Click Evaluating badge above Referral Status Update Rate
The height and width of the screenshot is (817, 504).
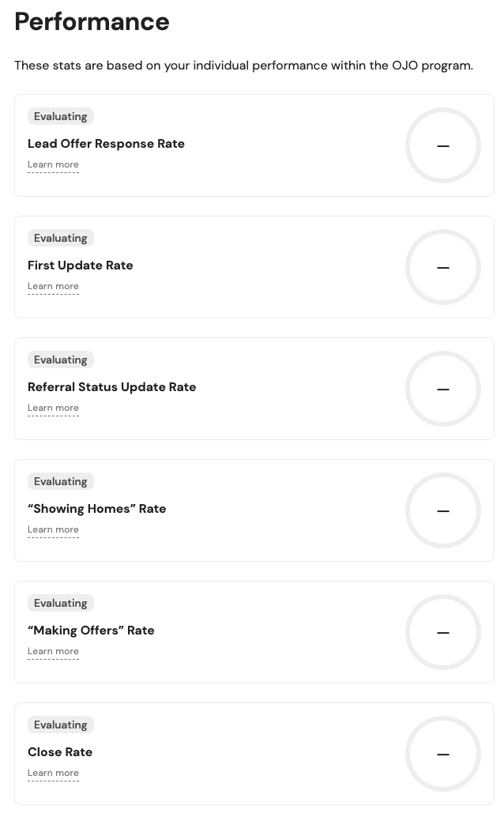click(x=61, y=360)
